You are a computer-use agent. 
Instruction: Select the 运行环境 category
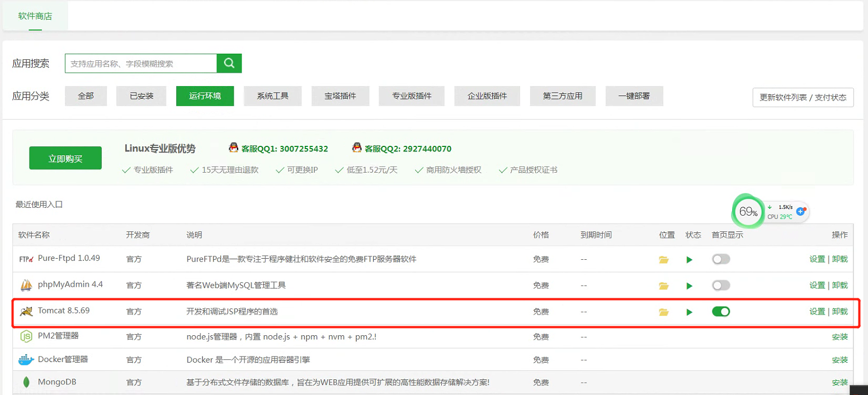(205, 96)
